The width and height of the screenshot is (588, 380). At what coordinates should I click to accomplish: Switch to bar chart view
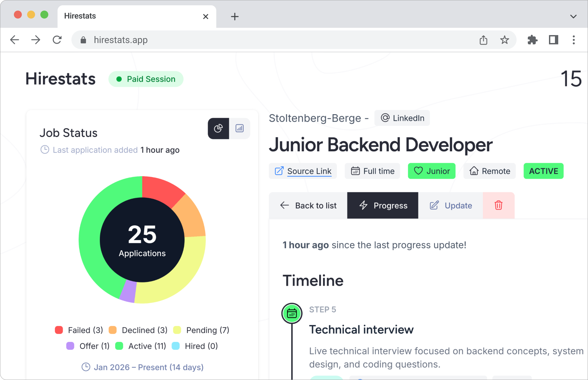click(x=239, y=128)
